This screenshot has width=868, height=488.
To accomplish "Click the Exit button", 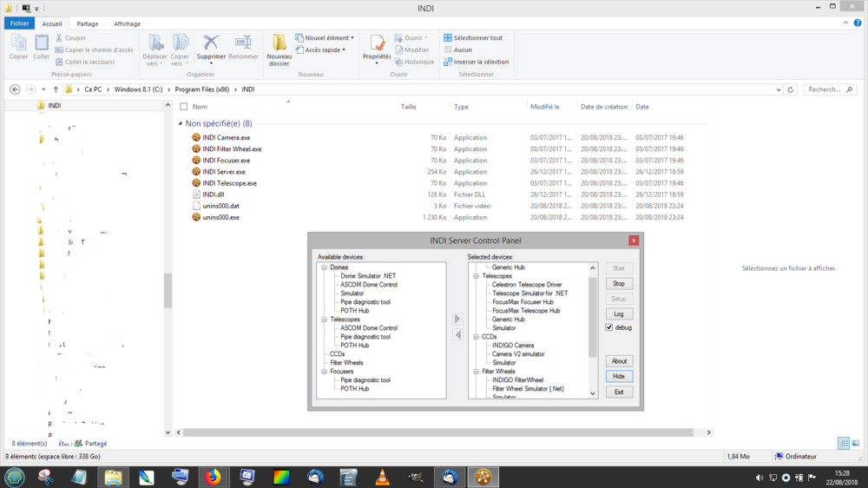I will click(x=619, y=392).
